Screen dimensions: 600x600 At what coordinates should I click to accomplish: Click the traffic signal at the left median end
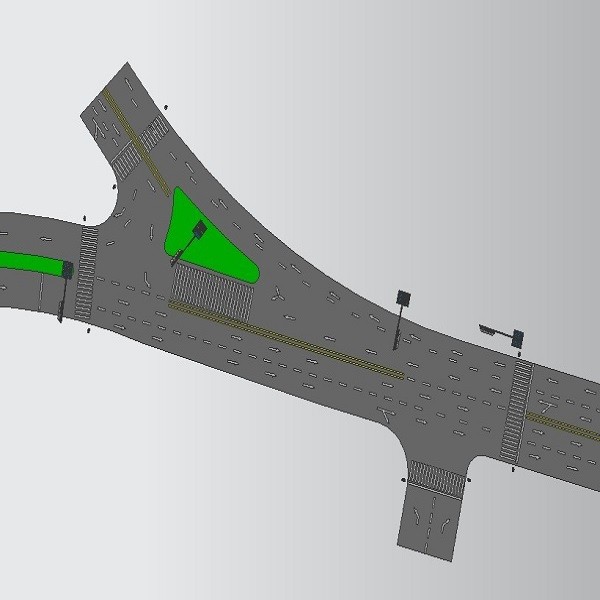67,270
